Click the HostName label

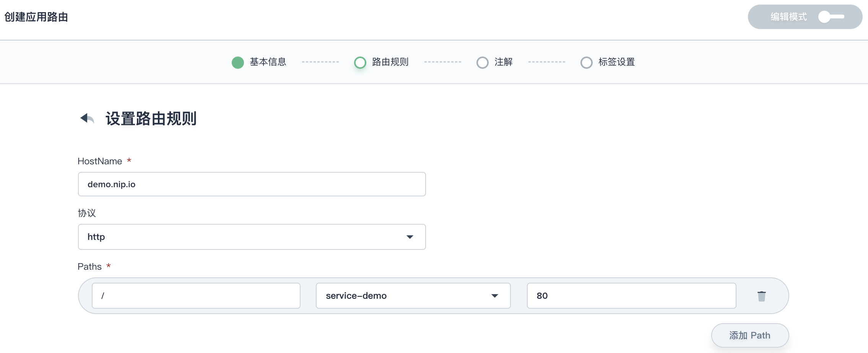click(x=100, y=161)
